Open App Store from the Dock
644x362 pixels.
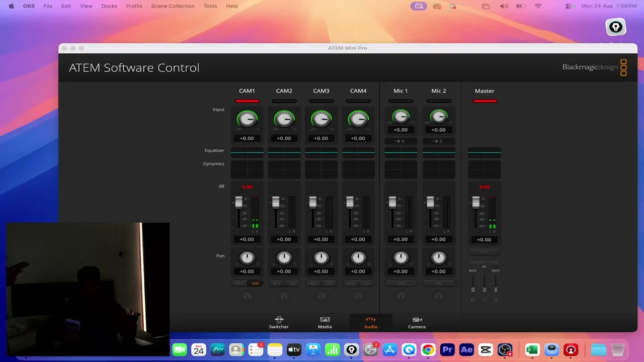click(x=390, y=349)
